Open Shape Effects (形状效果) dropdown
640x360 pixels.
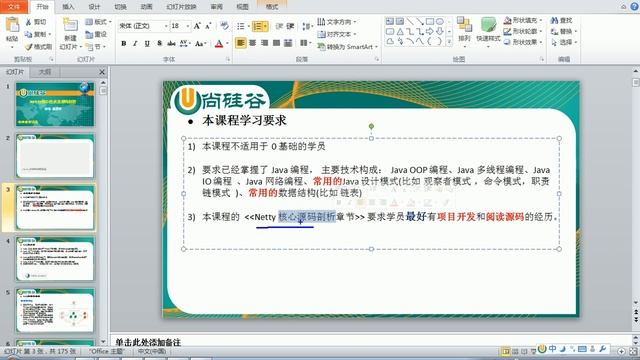523,42
